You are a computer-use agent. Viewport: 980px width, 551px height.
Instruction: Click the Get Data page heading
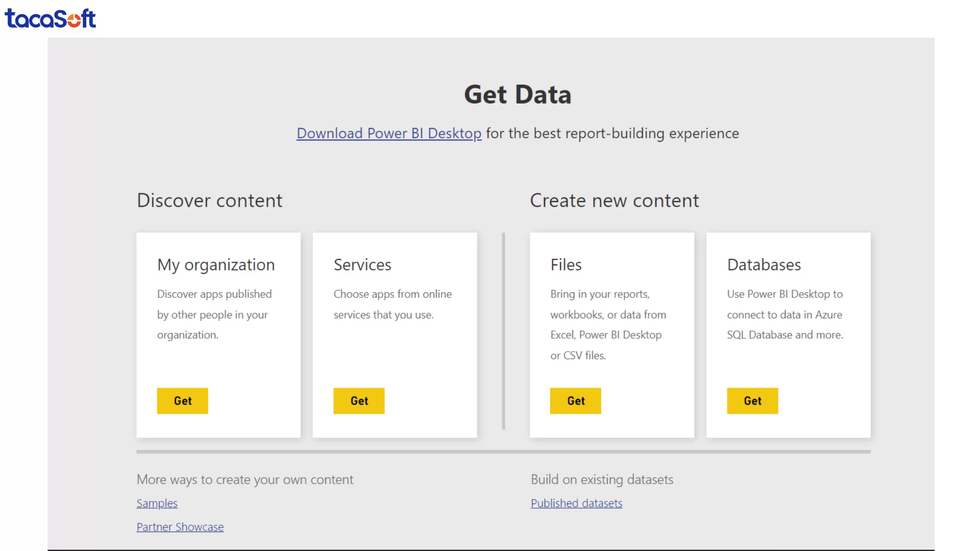coord(518,94)
